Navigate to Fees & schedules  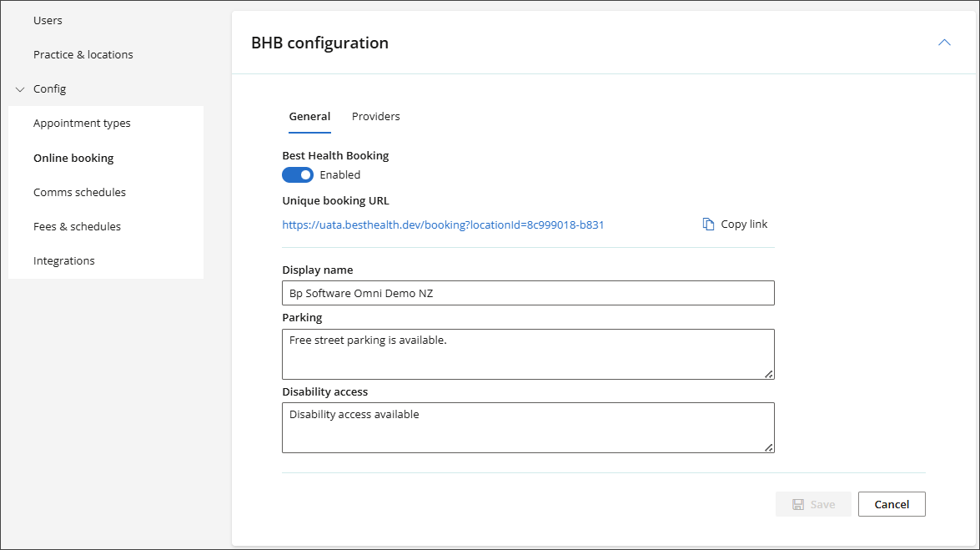pyautogui.click(x=77, y=227)
